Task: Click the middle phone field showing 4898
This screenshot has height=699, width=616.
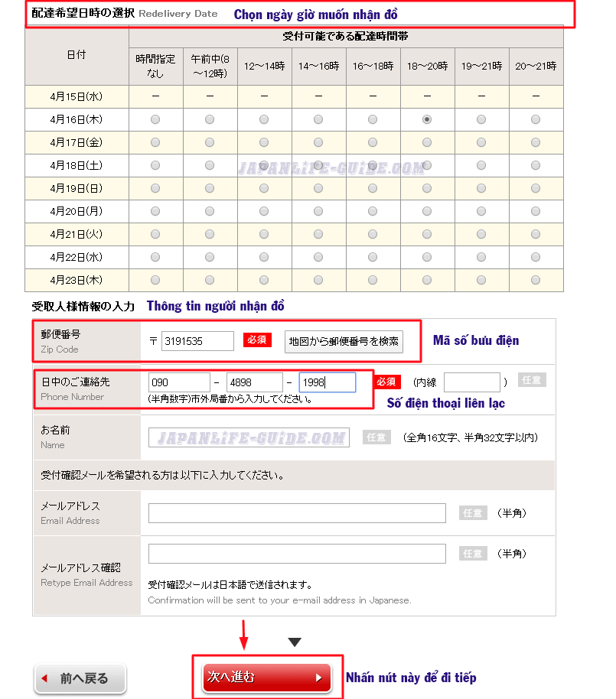Action: [x=255, y=379]
